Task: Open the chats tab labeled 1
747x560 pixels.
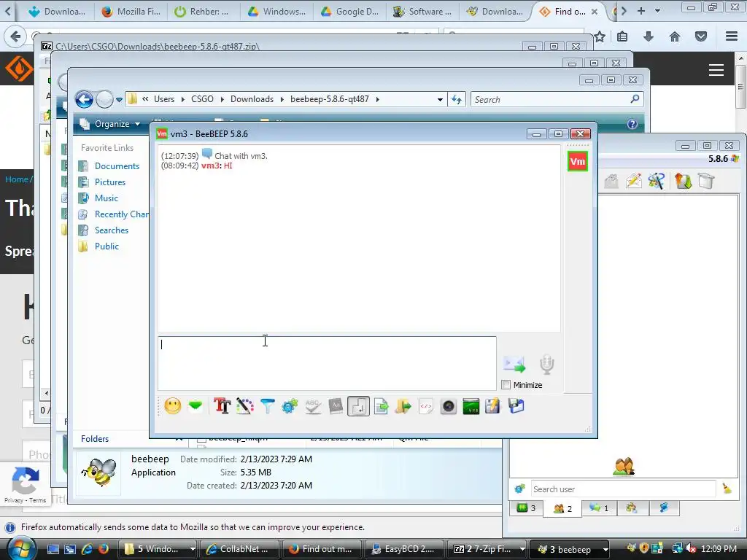Action: pyautogui.click(x=599, y=508)
